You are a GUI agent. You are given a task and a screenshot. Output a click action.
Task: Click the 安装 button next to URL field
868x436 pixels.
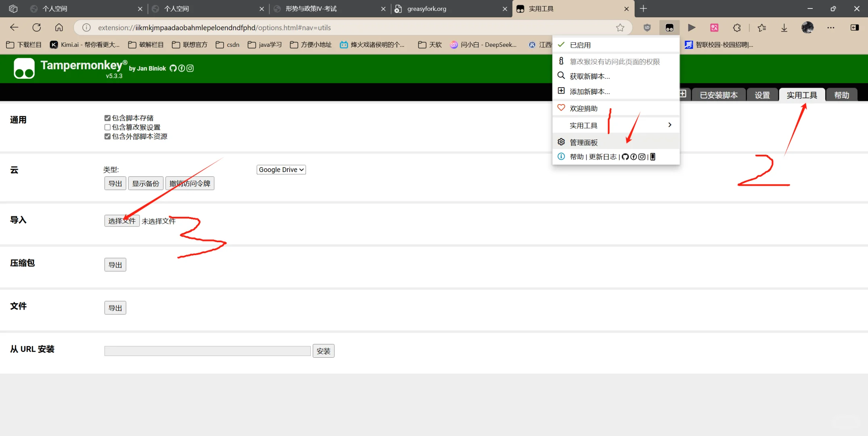pyautogui.click(x=323, y=351)
